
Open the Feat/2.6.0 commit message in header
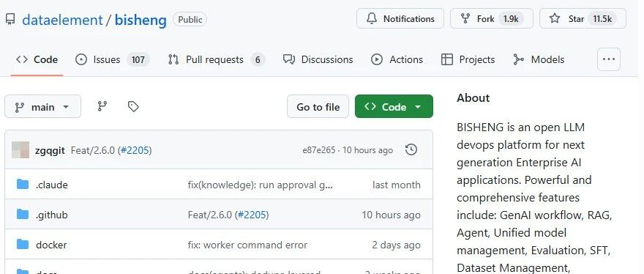point(93,151)
